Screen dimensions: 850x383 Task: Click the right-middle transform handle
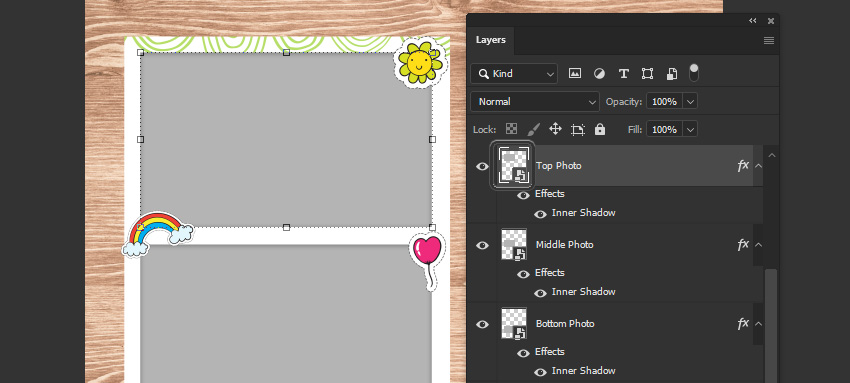coord(432,139)
